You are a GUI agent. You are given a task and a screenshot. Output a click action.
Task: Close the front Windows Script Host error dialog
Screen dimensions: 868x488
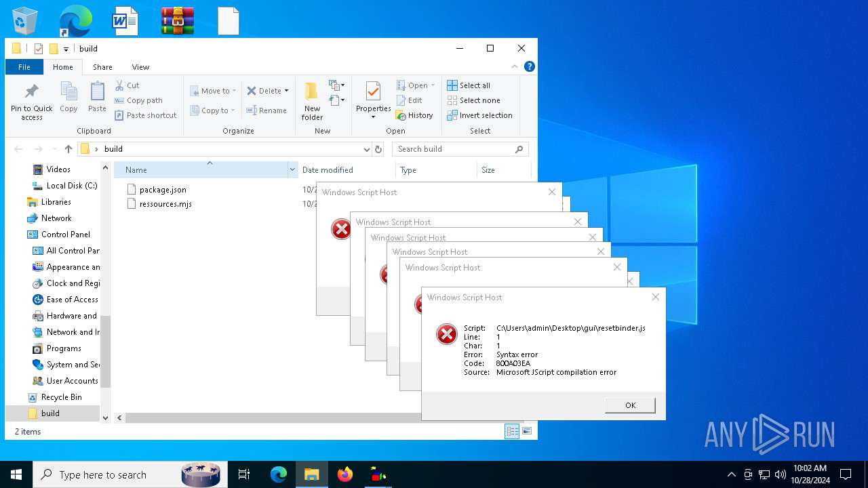click(655, 297)
